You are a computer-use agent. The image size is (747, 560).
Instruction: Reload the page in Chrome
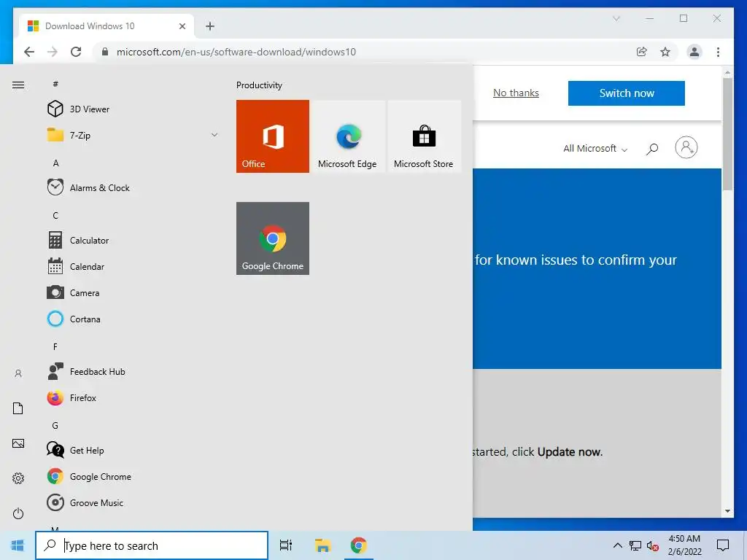tap(76, 52)
